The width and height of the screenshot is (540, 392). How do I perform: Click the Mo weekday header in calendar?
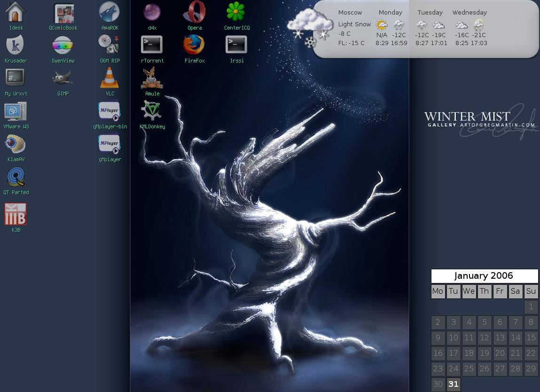438,291
